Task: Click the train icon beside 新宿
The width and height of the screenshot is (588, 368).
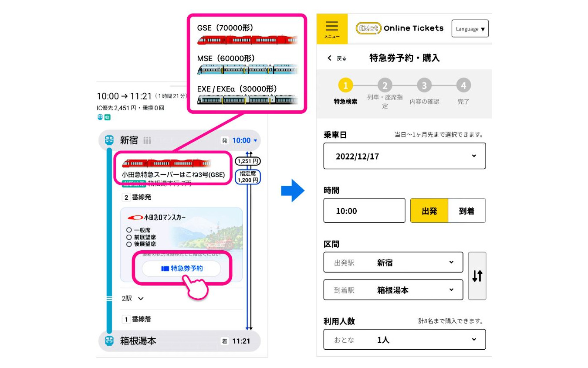Action: point(110,140)
